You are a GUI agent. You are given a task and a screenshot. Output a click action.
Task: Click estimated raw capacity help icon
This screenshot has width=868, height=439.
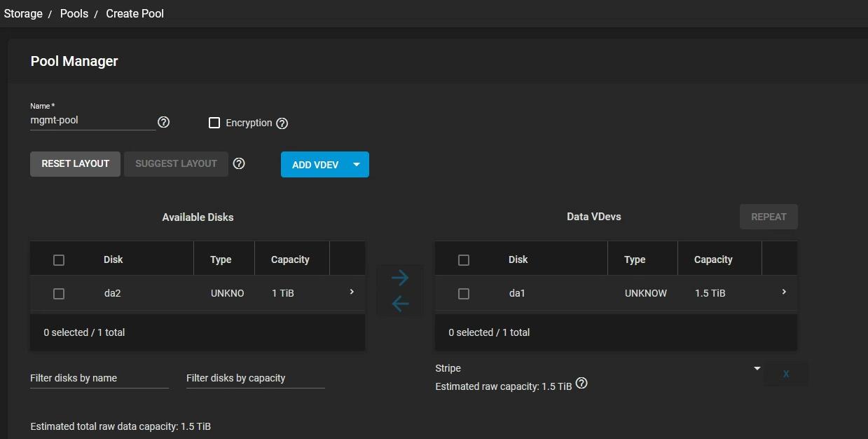(x=581, y=384)
